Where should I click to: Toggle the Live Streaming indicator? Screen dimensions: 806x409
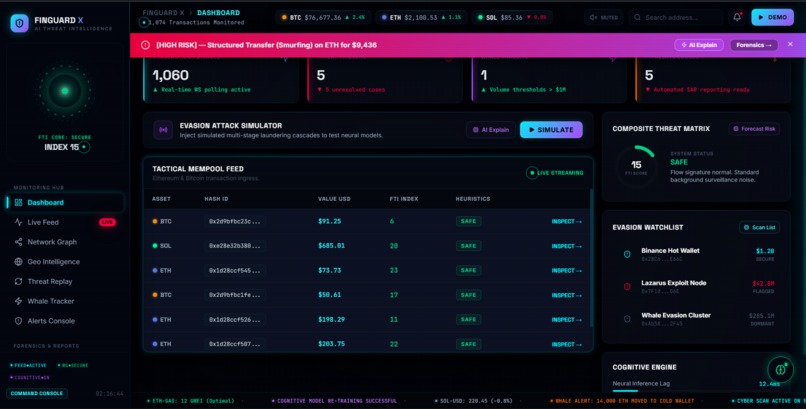[555, 173]
